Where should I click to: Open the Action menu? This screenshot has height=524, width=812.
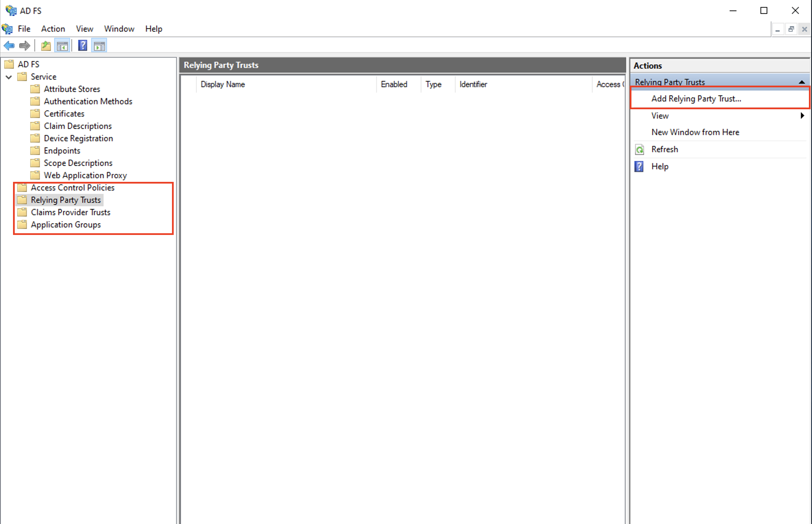pos(53,29)
